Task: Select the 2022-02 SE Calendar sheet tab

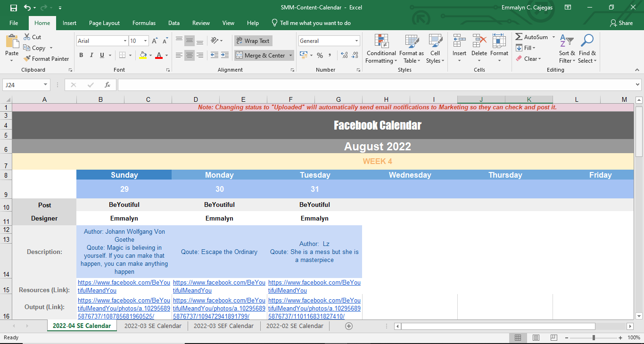Action: (x=295, y=326)
